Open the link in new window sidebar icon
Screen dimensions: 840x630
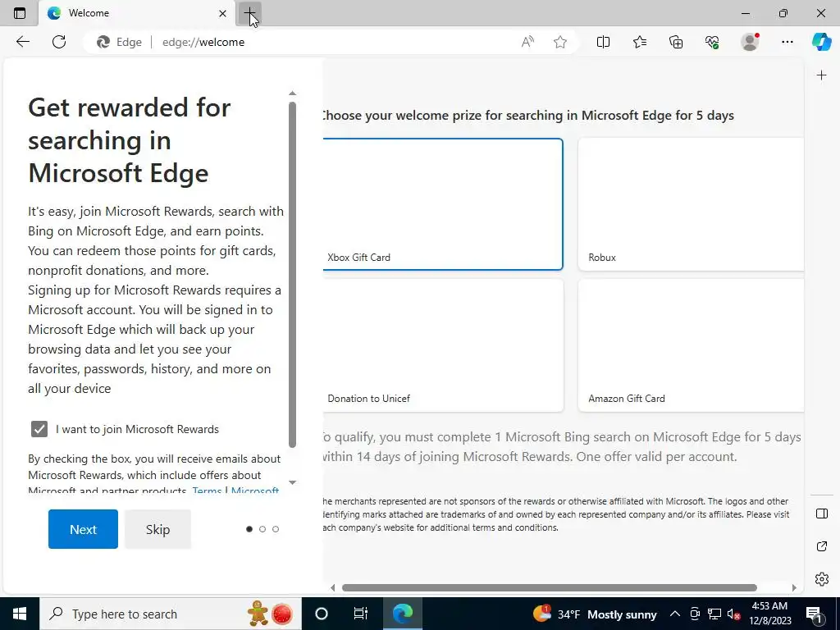pos(822,546)
